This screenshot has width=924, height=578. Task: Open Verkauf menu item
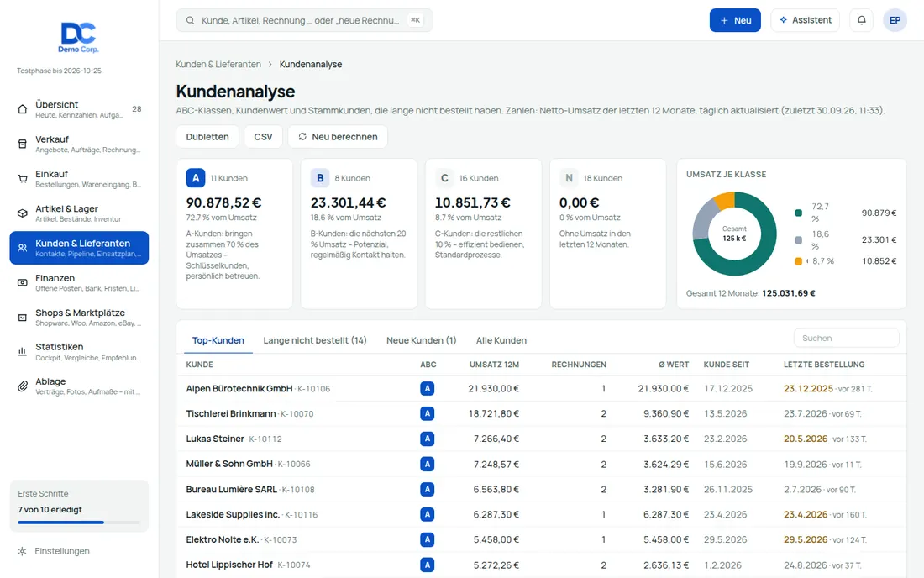pos(79,144)
